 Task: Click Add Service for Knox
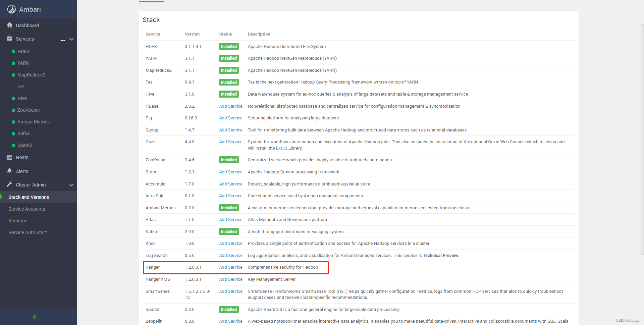point(231,243)
